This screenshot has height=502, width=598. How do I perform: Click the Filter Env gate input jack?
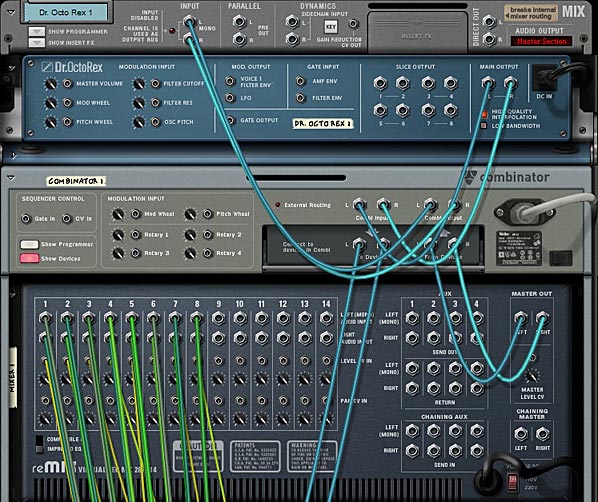click(300, 98)
